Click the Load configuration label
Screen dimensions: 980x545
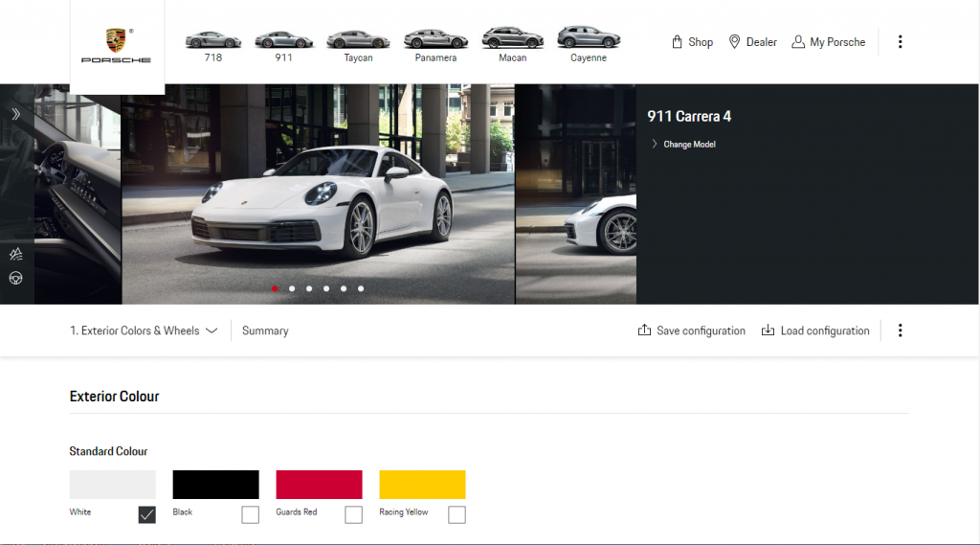pos(825,330)
